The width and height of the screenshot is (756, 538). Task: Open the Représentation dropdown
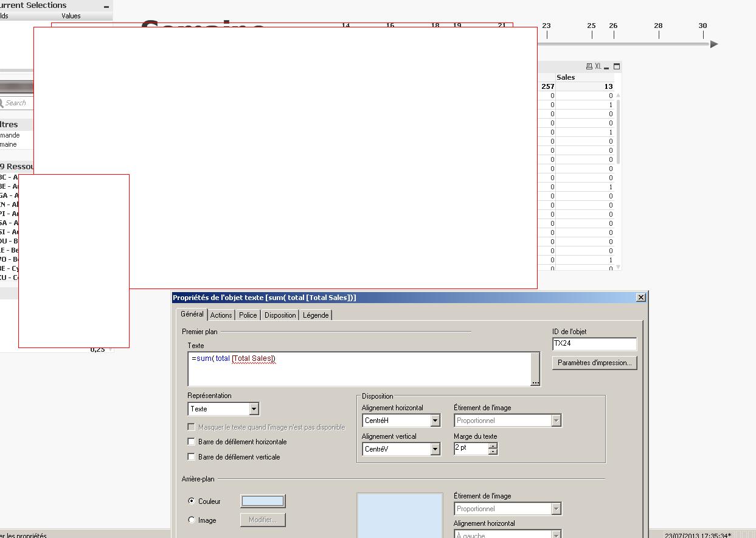click(254, 409)
